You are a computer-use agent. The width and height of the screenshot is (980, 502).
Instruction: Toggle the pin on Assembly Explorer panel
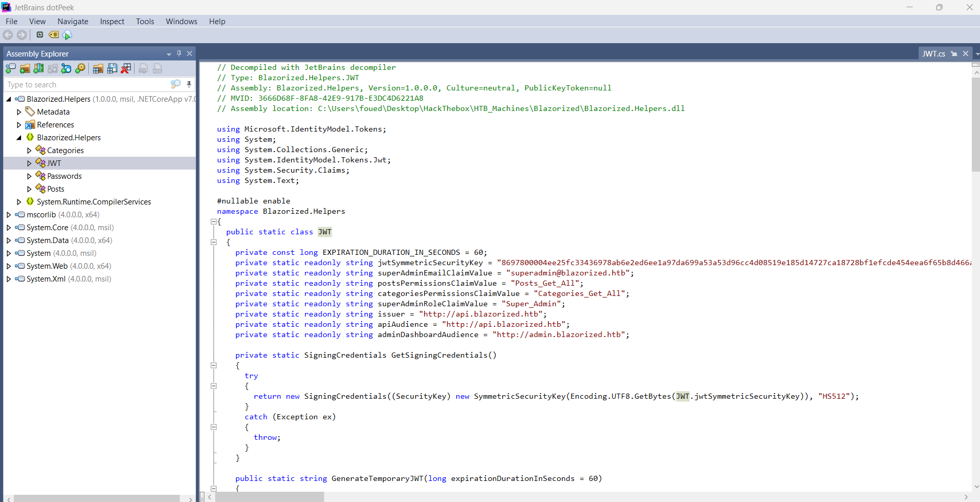point(179,53)
